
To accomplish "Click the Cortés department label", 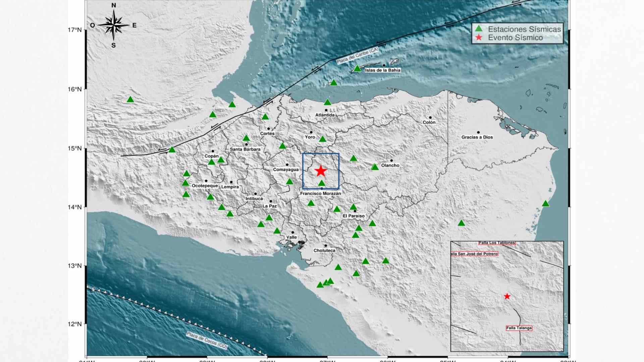I will [x=267, y=133].
